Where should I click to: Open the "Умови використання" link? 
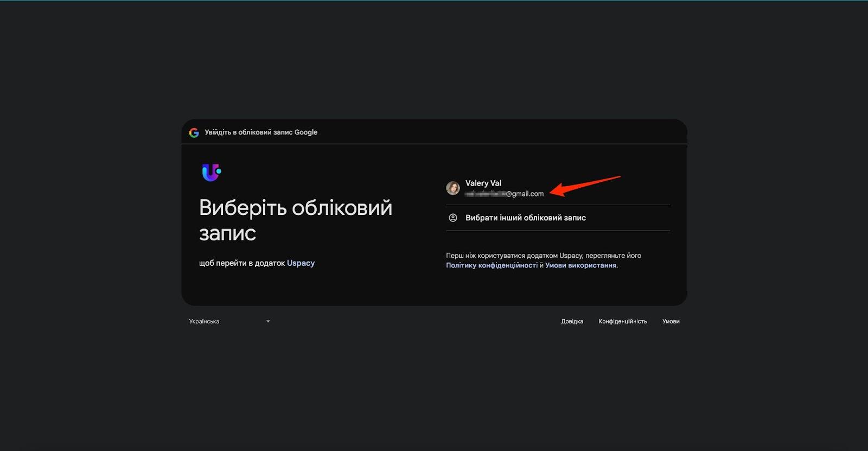tap(580, 265)
